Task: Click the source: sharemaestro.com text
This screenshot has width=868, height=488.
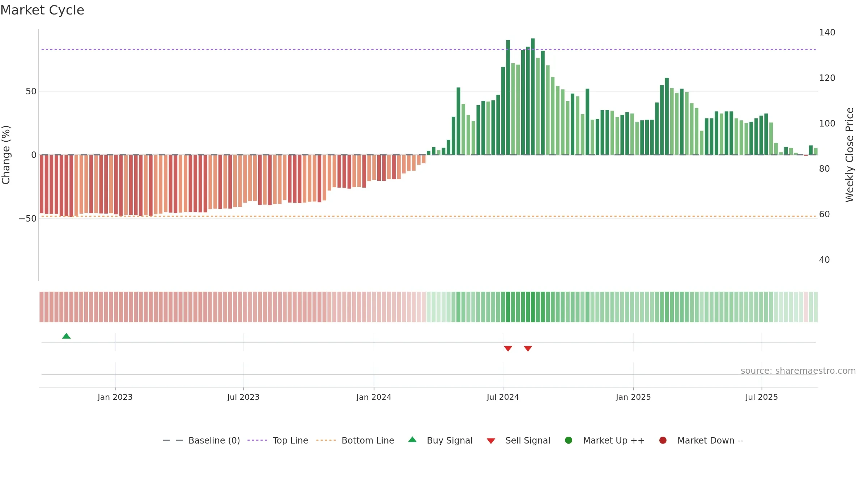Action: [798, 371]
